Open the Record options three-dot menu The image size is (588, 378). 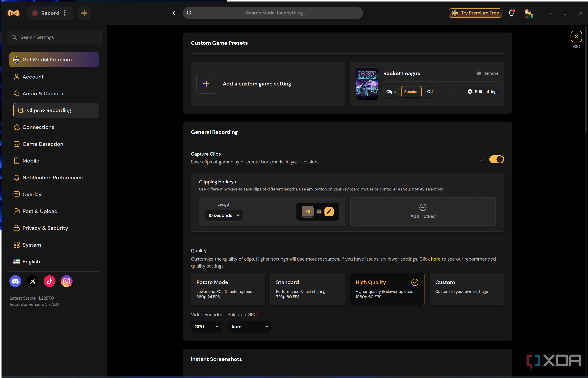(x=65, y=13)
